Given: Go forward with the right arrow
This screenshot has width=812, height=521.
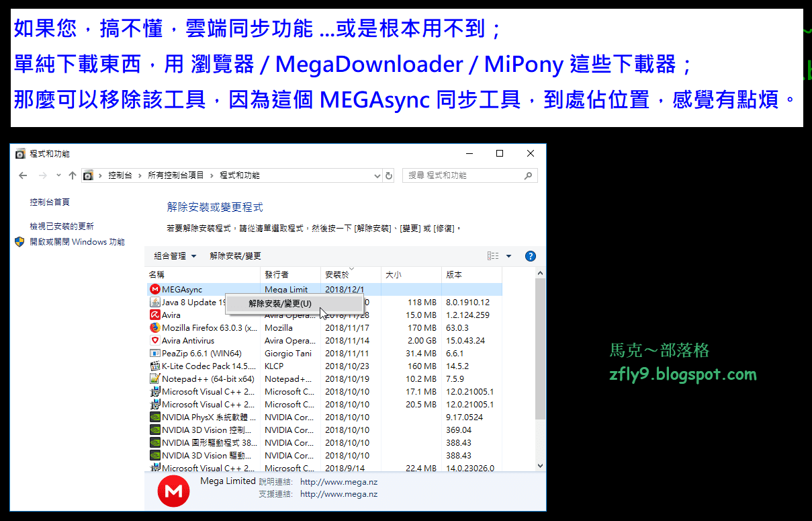Looking at the screenshot, I should 43,175.
